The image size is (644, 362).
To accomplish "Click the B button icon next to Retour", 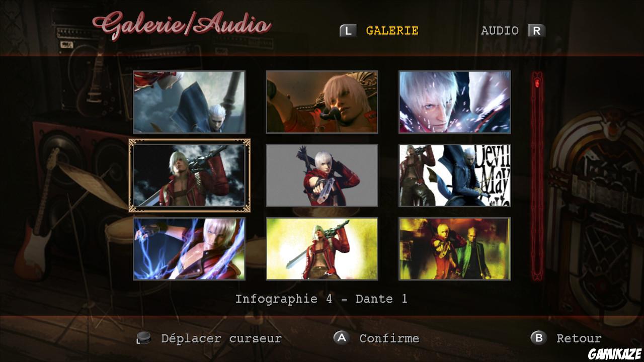I will tap(539, 338).
